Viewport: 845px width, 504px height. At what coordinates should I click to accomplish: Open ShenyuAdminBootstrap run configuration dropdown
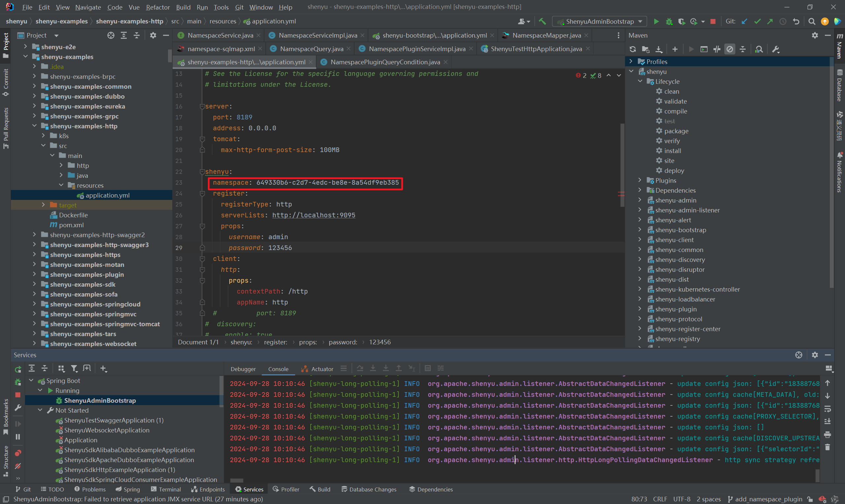(599, 21)
